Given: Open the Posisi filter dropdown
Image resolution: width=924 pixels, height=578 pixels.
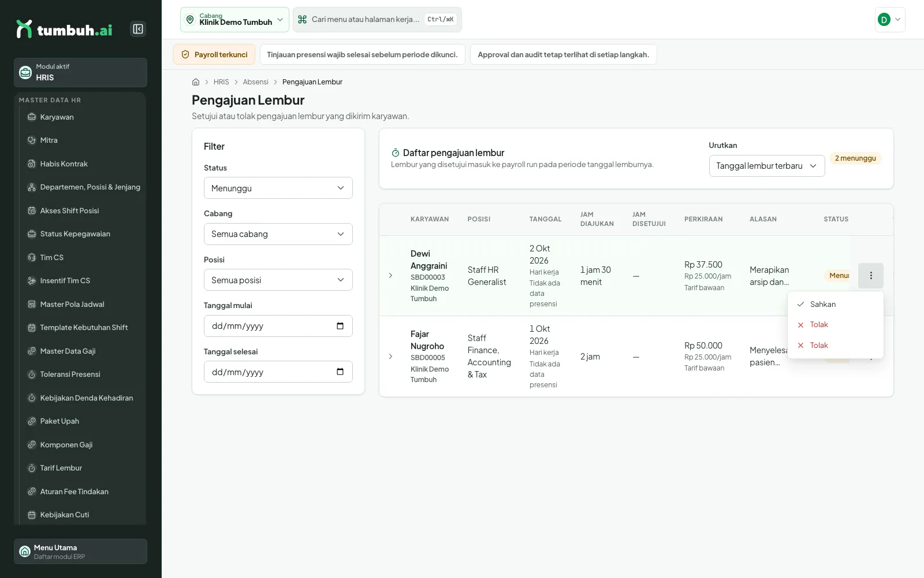Looking at the screenshot, I should click(x=278, y=280).
